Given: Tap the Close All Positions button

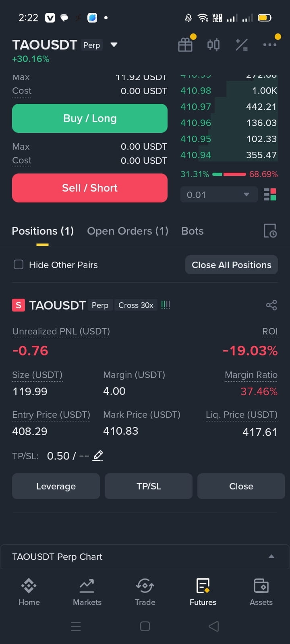Looking at the screenshot, I should coord(232,265).
